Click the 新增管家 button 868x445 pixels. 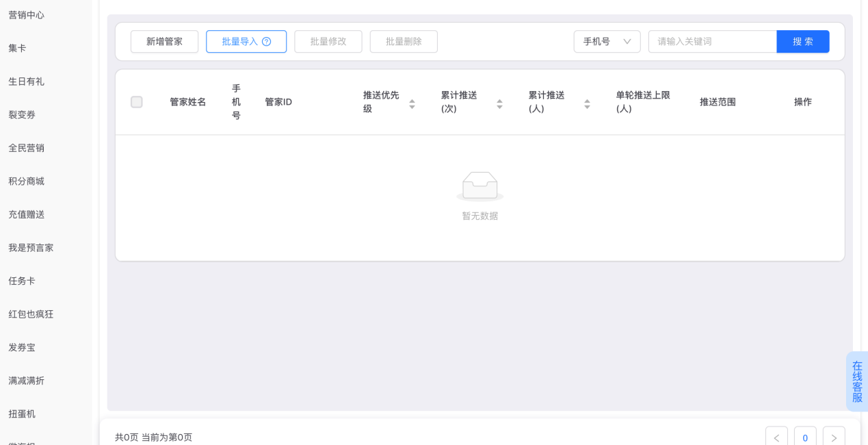(x=164, y=42)
